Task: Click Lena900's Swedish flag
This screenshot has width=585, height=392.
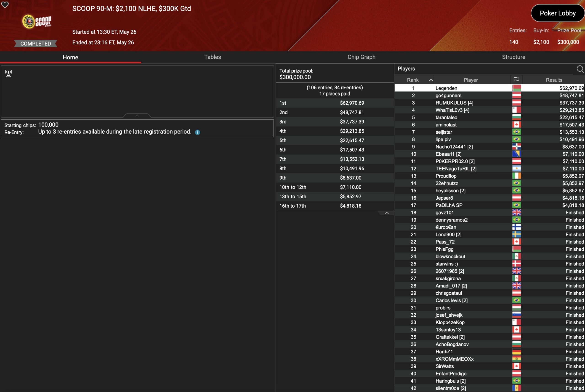Action: [516, 234]
